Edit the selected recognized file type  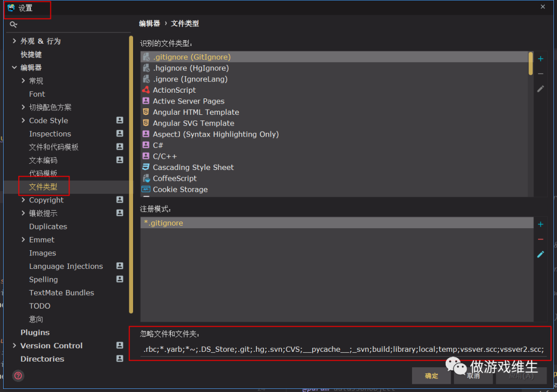(540, 89)
